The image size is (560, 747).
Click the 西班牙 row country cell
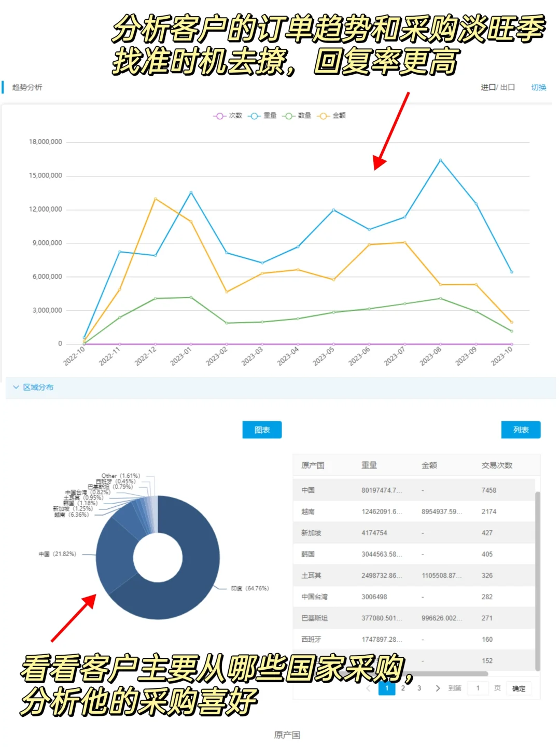click(311, 639)
